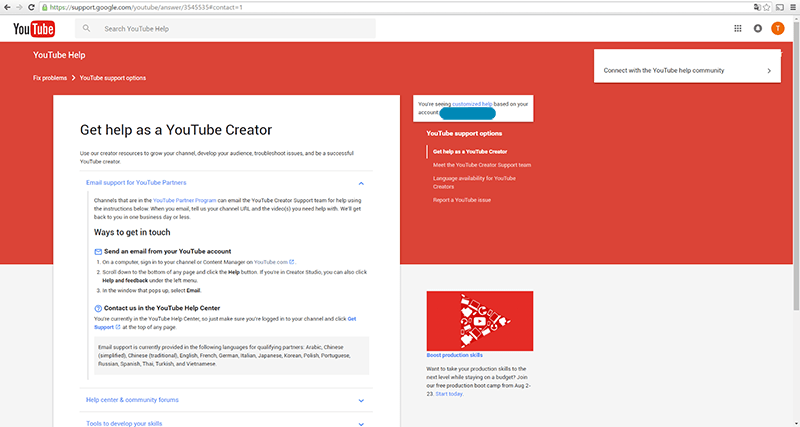The height and width of the screenshot is (427, 800).
Task: Click the YouTube logo
Action: (34, 29)
